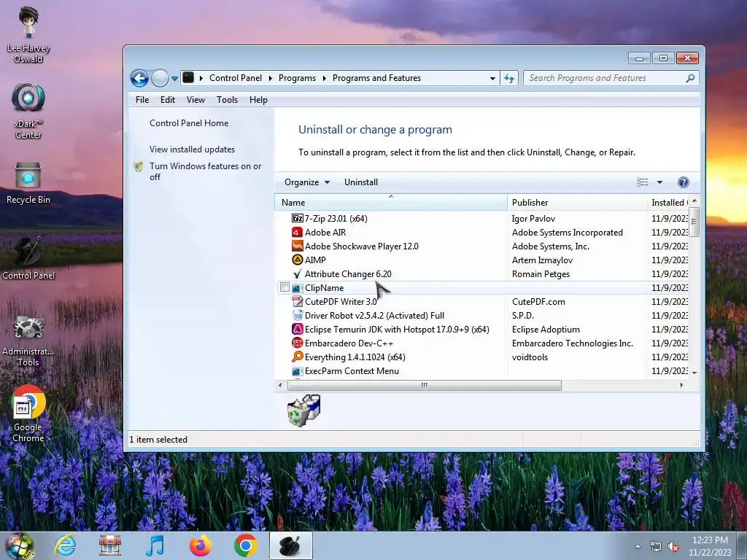Screen dimensions: 747x560
Task: Open the music player taskbar icon
Action: tap(155, 545)
